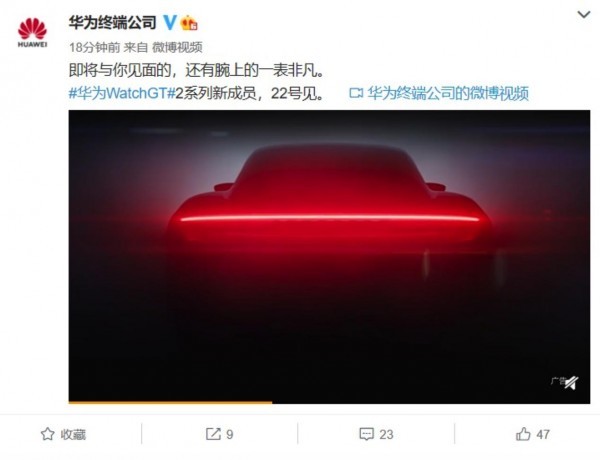The image size is (600, 460).
Task: Unmute the video with the speaker icon
Action: coord(571,382)
